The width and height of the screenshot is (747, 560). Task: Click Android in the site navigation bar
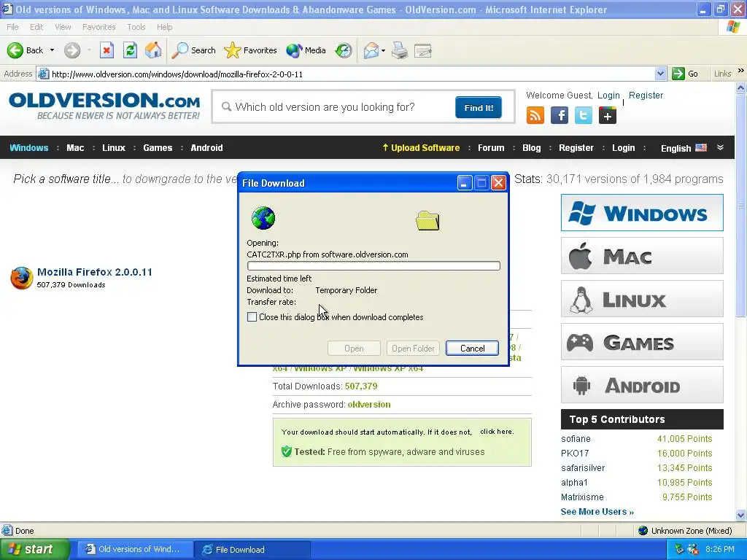206,147
